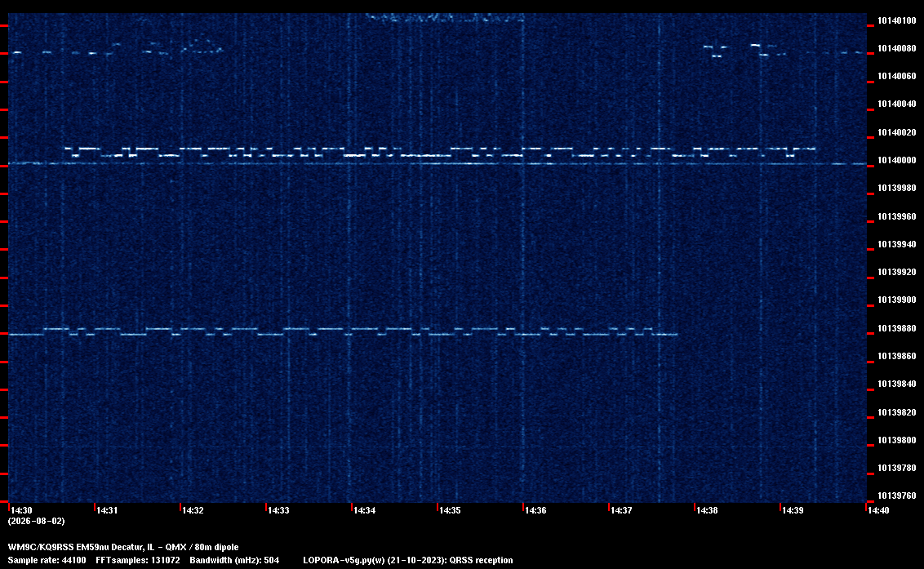Select the date text (2026-08-02)
The height and width of the screenshot is (569, 924).
(37, 521)
